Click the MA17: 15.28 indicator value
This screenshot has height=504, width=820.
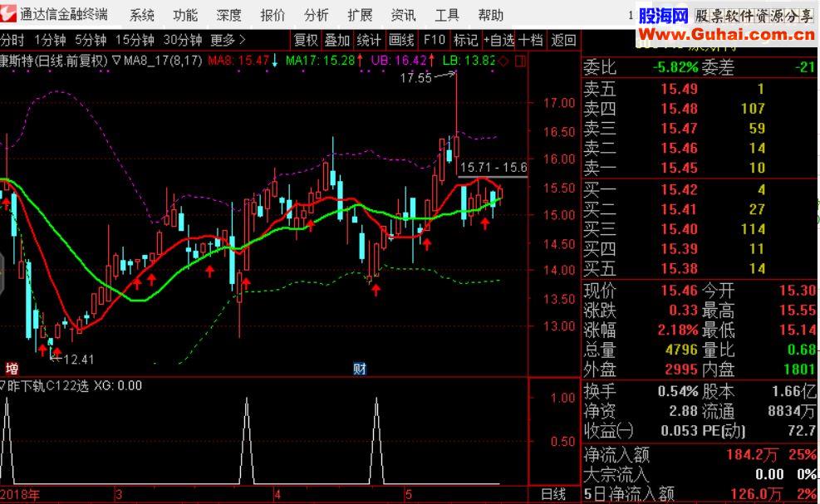tap(321, 61)
